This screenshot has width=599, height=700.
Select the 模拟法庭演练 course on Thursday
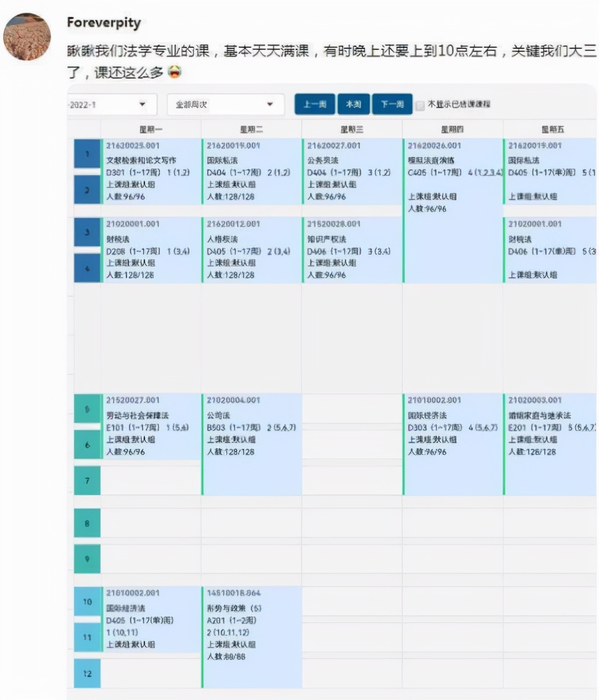(452, 176)
